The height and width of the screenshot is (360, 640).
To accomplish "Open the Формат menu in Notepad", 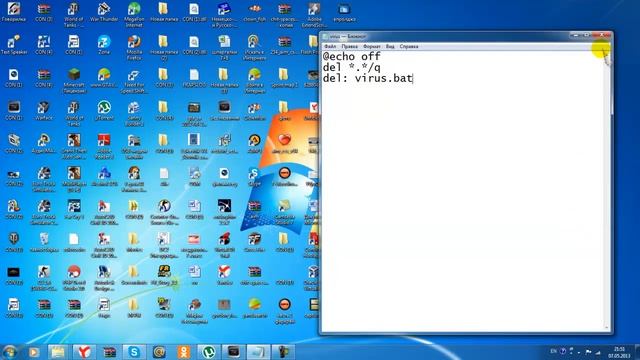I will coord(371,47).
